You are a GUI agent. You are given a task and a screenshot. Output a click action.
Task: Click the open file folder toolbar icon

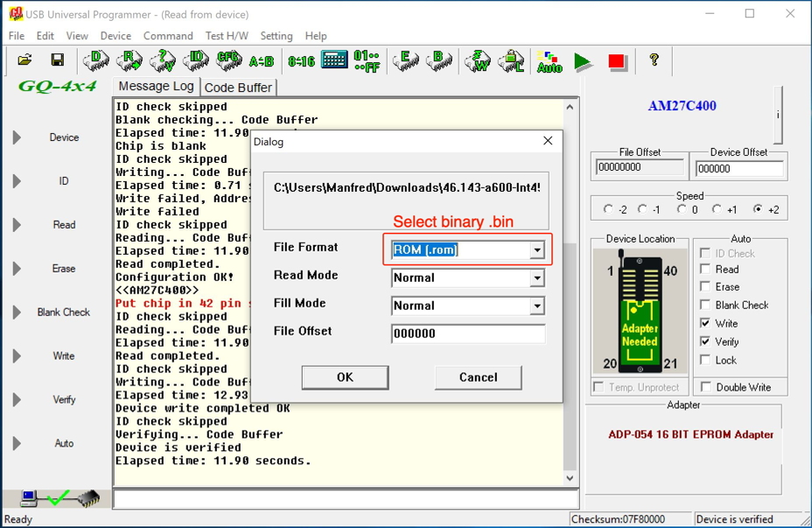tap(24, 60)
